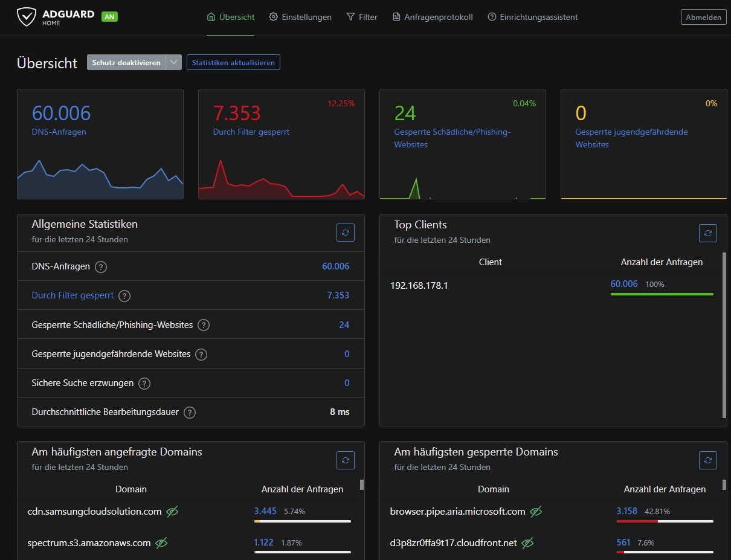
Task: Open the Einstellungen menu
Action: (300, 17)
